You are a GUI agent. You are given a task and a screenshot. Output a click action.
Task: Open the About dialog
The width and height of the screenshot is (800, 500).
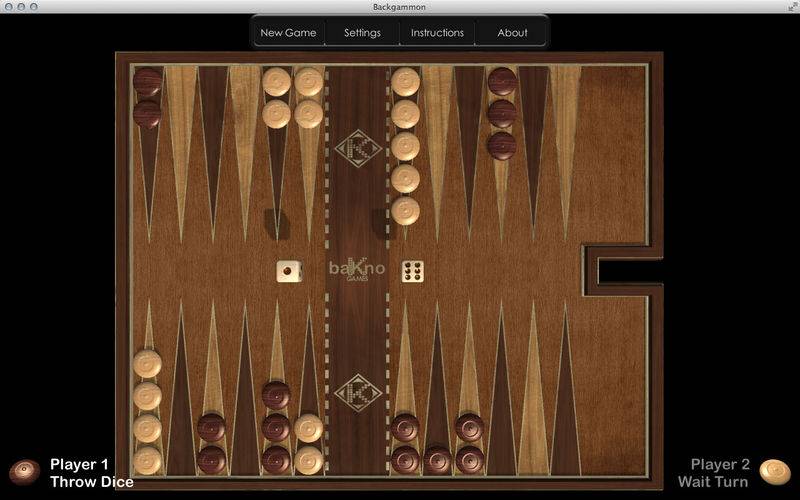tap(512, 33)
